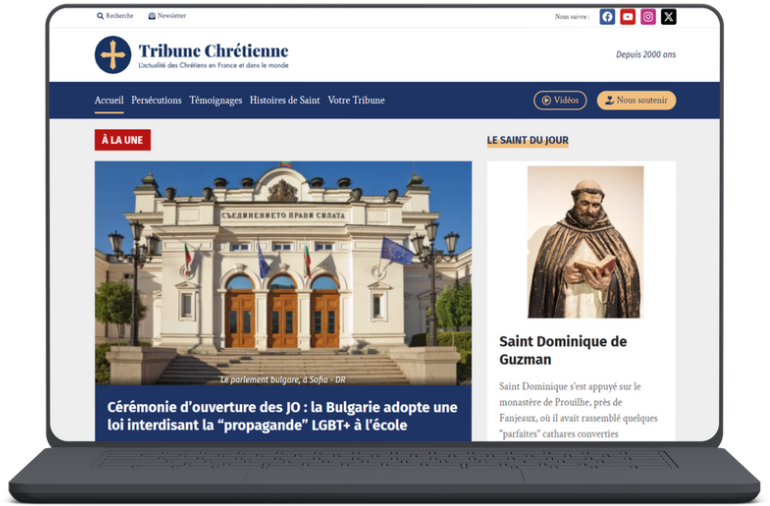Open the Bulgarian parliament article image

click(x=283, y=273)
